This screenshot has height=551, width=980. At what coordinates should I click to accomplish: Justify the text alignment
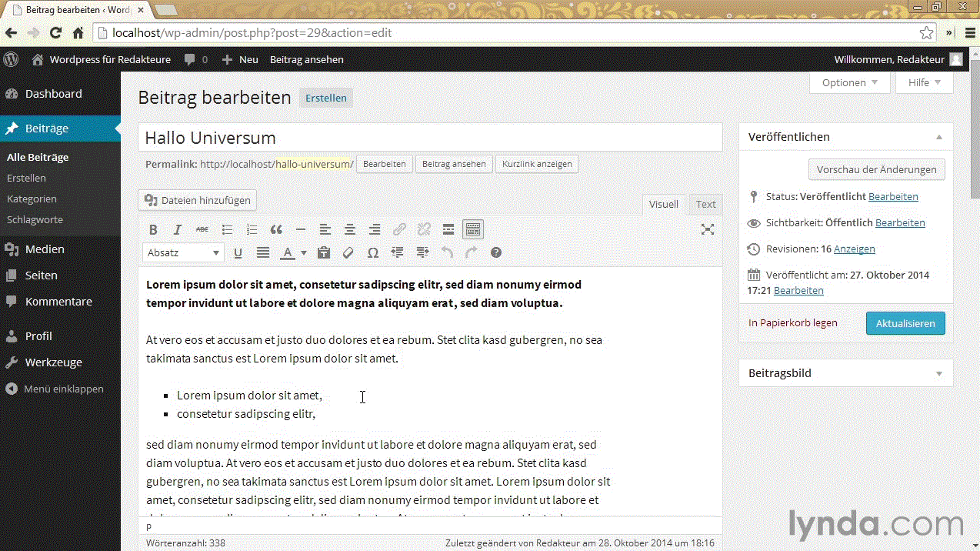[263, 252]
